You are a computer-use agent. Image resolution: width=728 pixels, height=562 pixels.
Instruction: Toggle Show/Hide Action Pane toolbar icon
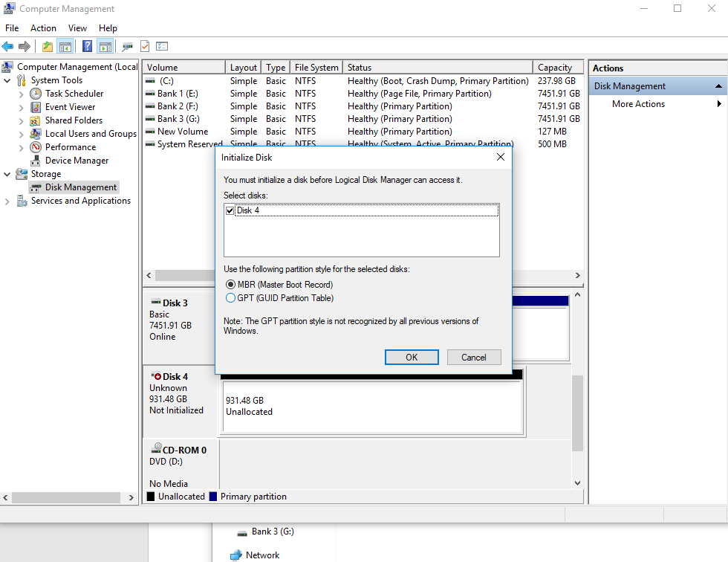pyautogui.click(x=105, y=46)
